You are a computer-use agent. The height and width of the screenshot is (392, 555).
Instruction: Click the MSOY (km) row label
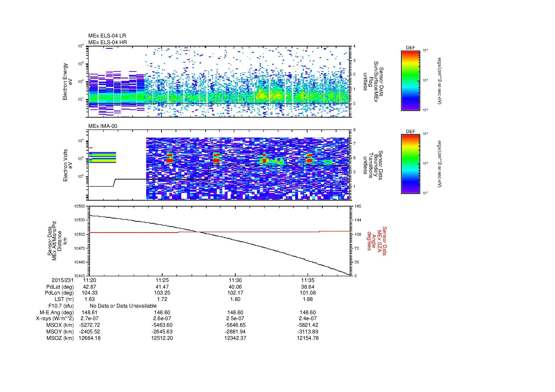coord(60,332)
